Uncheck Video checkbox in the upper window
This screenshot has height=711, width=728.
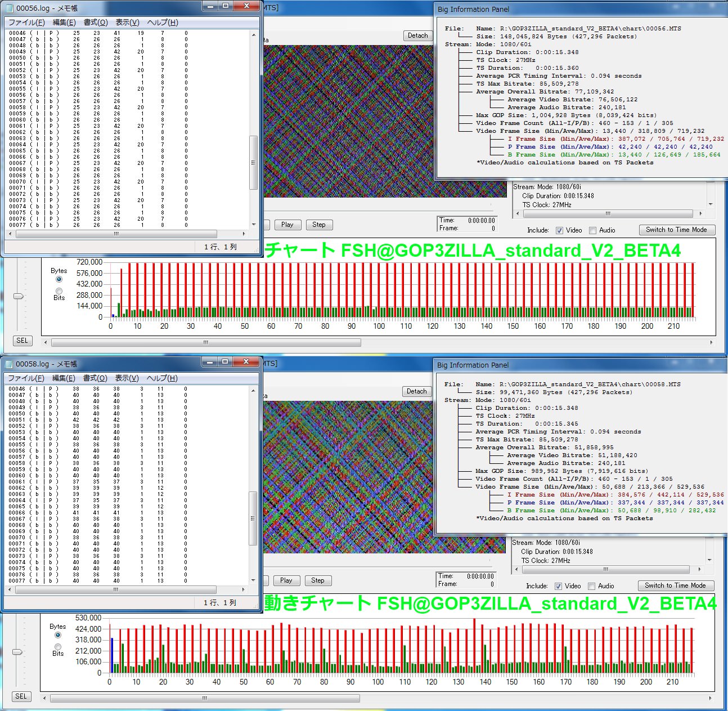[559, 230]
